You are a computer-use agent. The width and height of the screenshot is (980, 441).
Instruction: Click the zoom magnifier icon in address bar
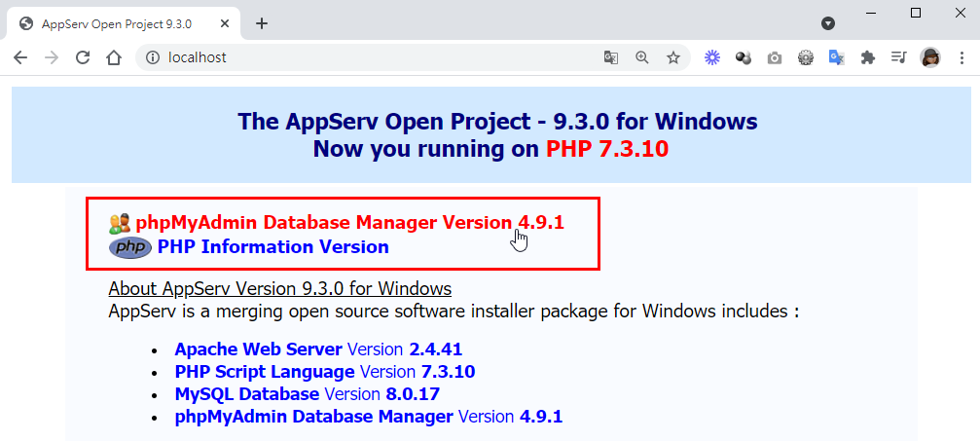(x=642, y=57)
